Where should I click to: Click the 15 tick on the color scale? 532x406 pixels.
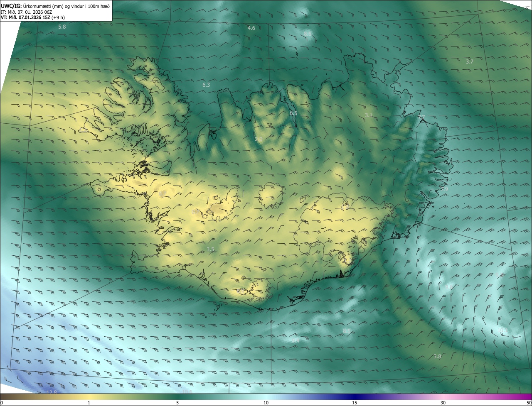(x=355, y=403)
